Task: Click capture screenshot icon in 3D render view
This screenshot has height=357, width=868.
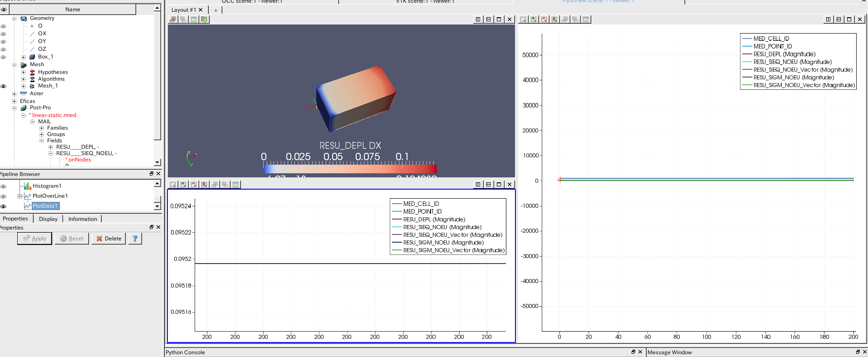Action: [x=204, y=20]
